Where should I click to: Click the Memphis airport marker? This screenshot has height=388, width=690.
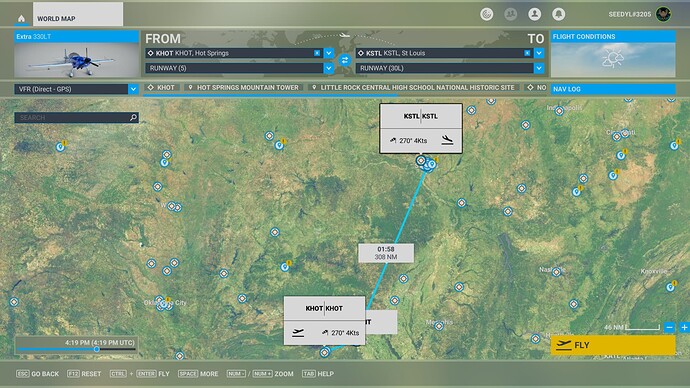(x=439, y=326)
